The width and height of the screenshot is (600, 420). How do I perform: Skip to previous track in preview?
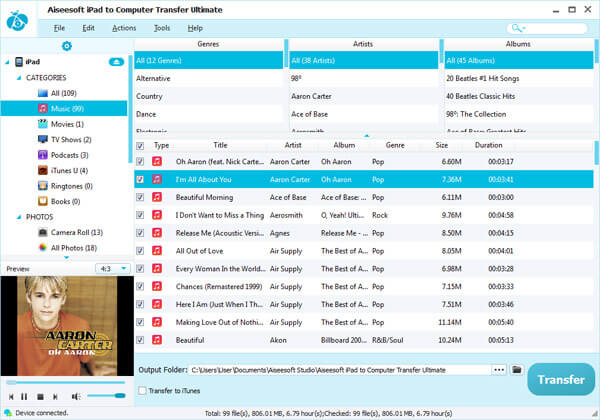(11, 397)
